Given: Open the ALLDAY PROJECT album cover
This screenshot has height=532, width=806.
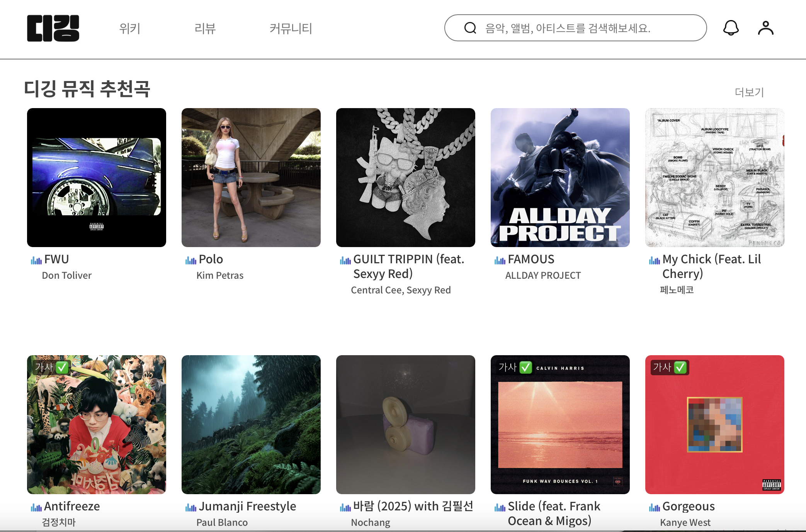Looking at the screenshot, I should coord(560,178).
